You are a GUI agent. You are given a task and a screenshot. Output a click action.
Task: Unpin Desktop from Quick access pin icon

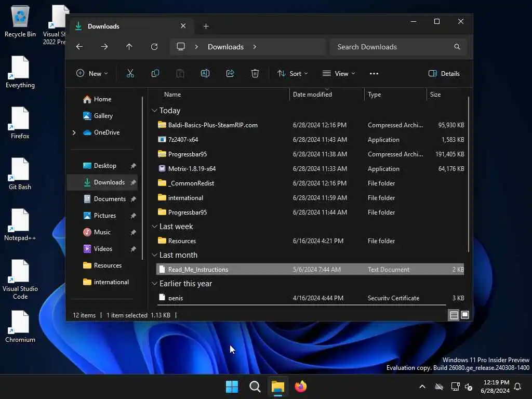point(134,166)
